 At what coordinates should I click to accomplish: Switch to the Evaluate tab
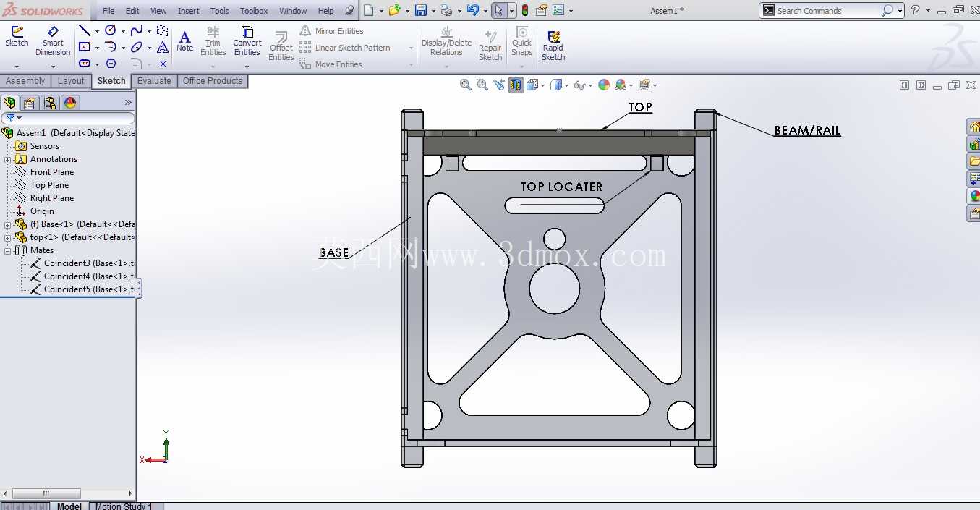(154, 81)
